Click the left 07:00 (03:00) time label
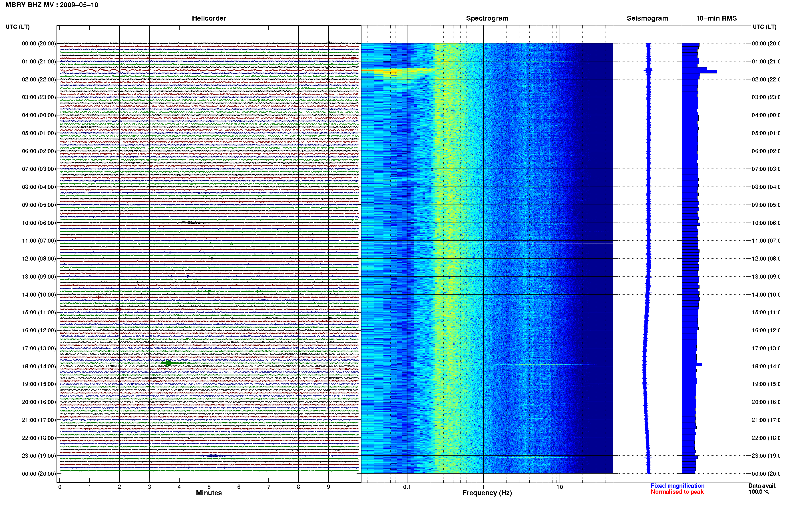The image size is (812, 508). tap(39, 169)
